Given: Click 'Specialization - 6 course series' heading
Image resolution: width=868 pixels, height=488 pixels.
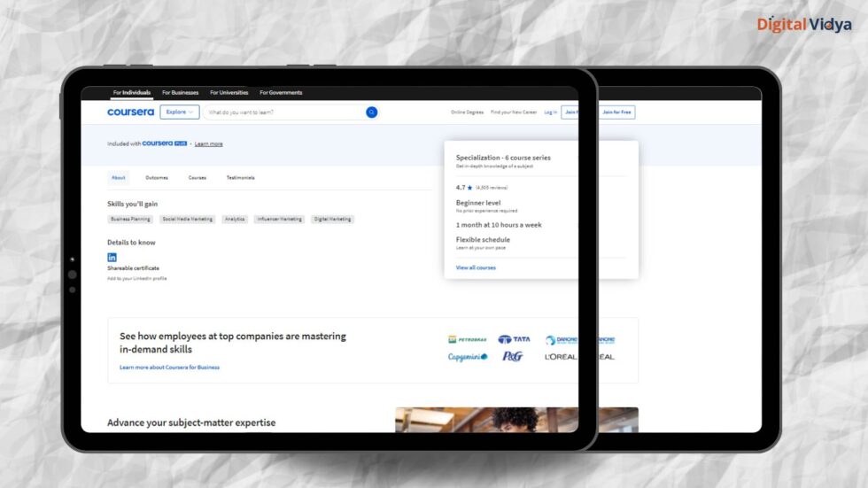Looking at the screenshot, I should tap(503, 158).
